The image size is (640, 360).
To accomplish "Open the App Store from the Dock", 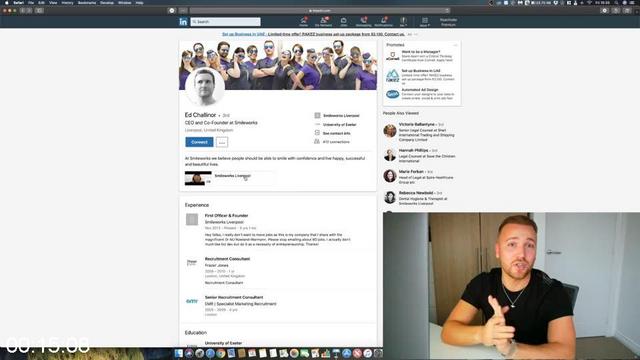I will tap(347, 353).
